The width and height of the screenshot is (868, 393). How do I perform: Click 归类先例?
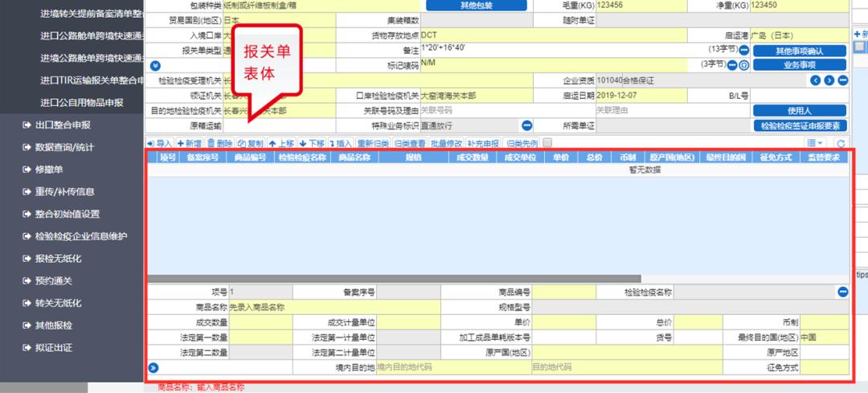pyautogui.click(x=522, y=143)
